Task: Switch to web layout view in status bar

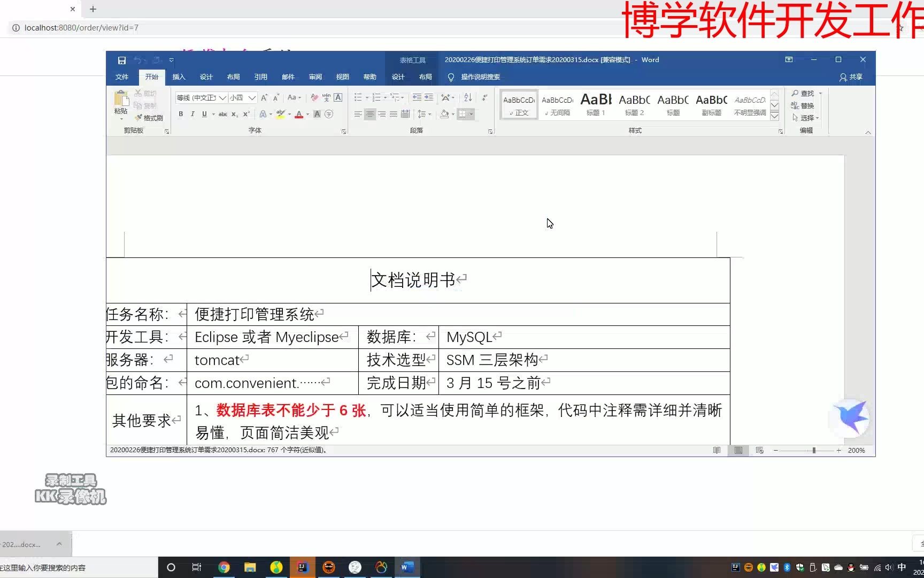Action: 759,451
